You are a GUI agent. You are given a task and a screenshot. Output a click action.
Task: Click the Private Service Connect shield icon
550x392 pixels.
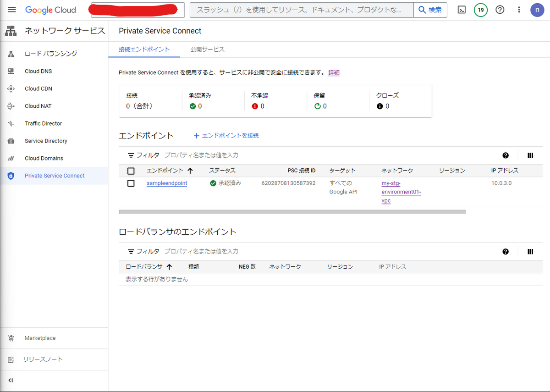[x=11, y=176]
